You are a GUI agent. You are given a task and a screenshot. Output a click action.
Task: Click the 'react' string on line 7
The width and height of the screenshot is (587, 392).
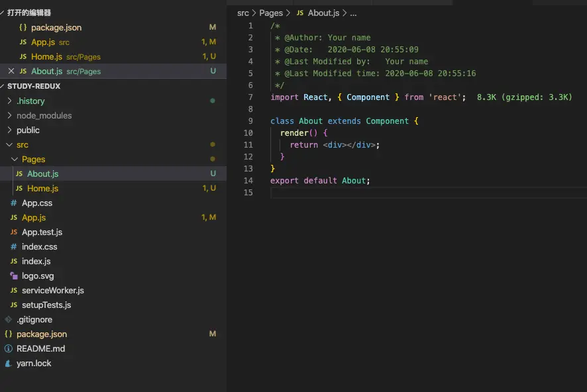[x=445, y=97]
